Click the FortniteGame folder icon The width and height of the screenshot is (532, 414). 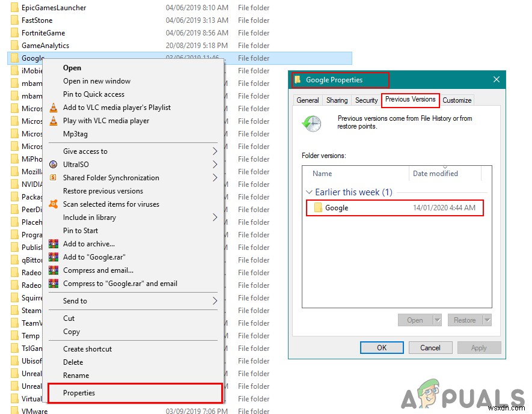(x=13, y=32)
